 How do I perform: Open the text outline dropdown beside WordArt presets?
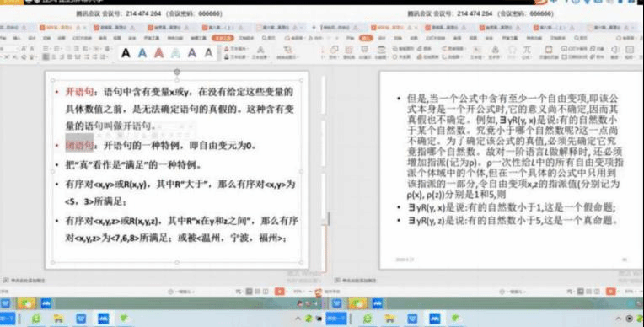coord(236,56)
